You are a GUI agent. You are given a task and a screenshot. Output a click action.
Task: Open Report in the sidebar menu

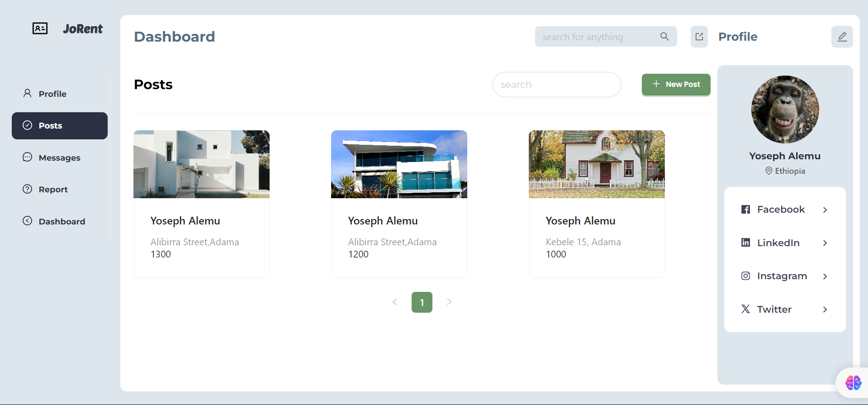(x=60, y=190)
